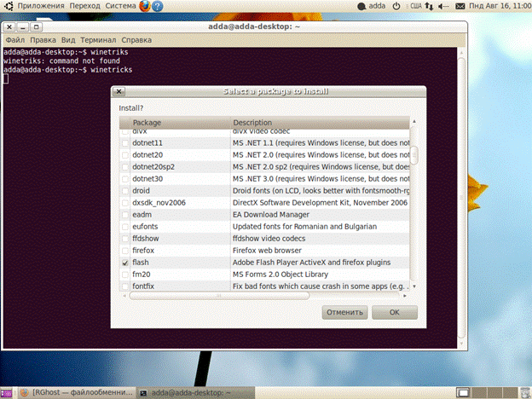The image size is (532, 399).
Task: Select the 'EA Download Manager' description
Action: tap(271, 215)
